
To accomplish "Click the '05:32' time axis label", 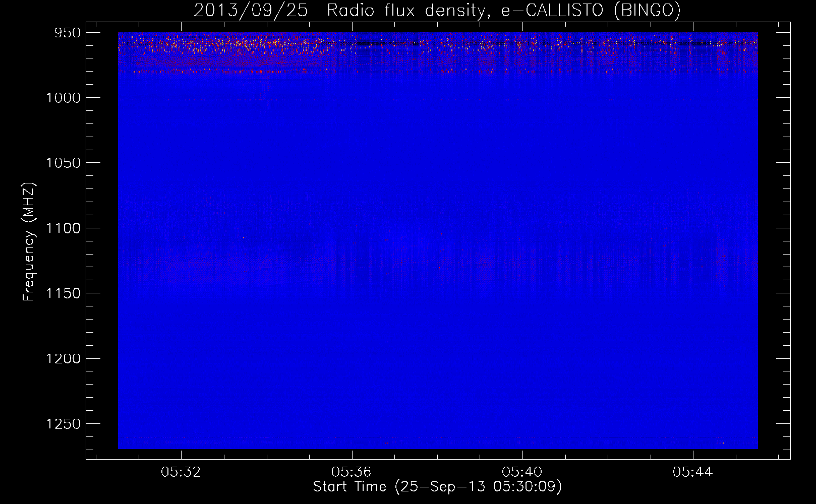I will (181, 472).
